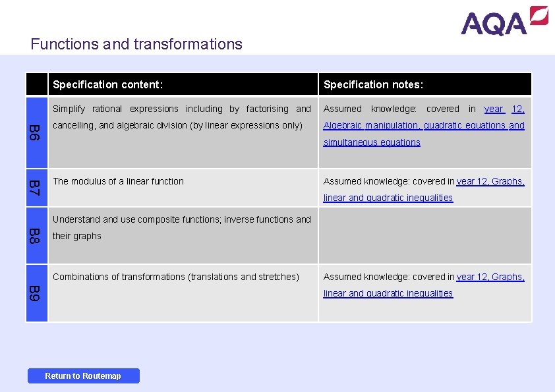
Task: Open B9 row's year 12 Graphs link
Action: coord(424,285)
